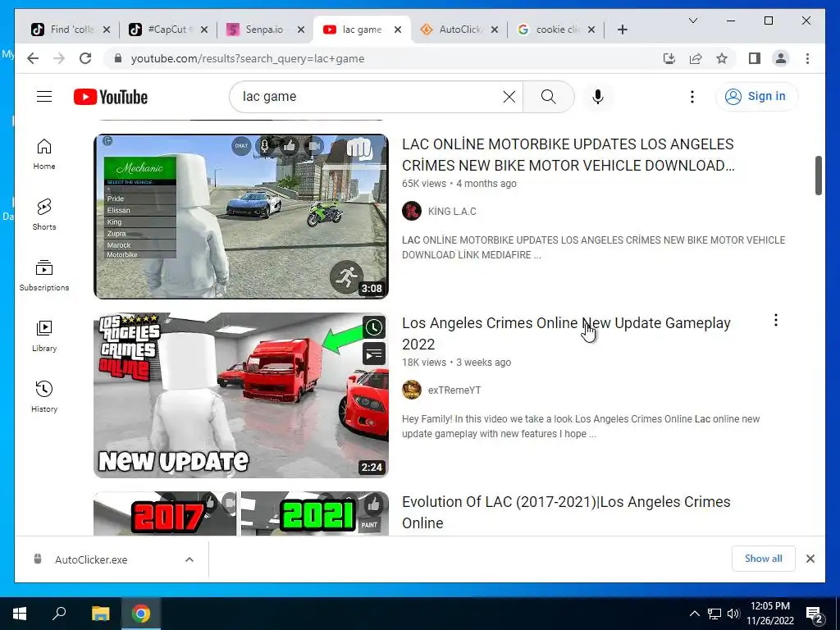Show hidden system tray icons
The image size is (840, 630).
(x=694, y=614)
